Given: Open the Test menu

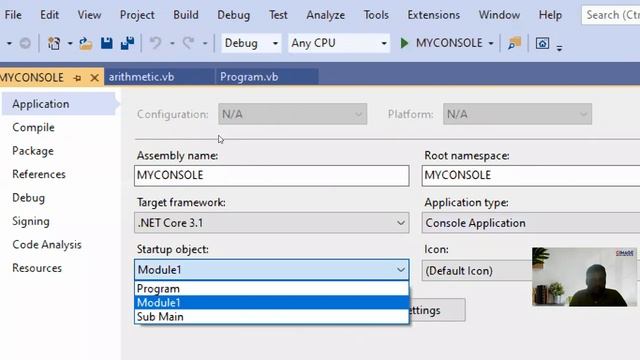Looking at the screenshot, I should tap(278, 15).
